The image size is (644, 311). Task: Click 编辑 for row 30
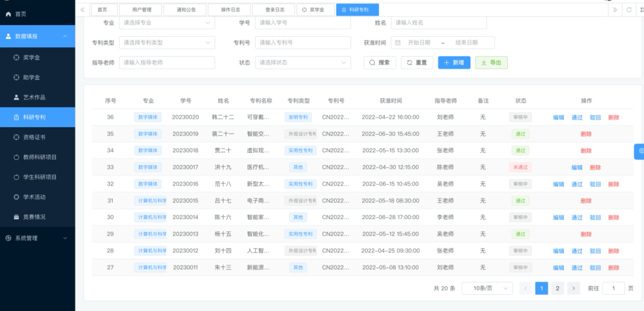(x=558, y=218)
